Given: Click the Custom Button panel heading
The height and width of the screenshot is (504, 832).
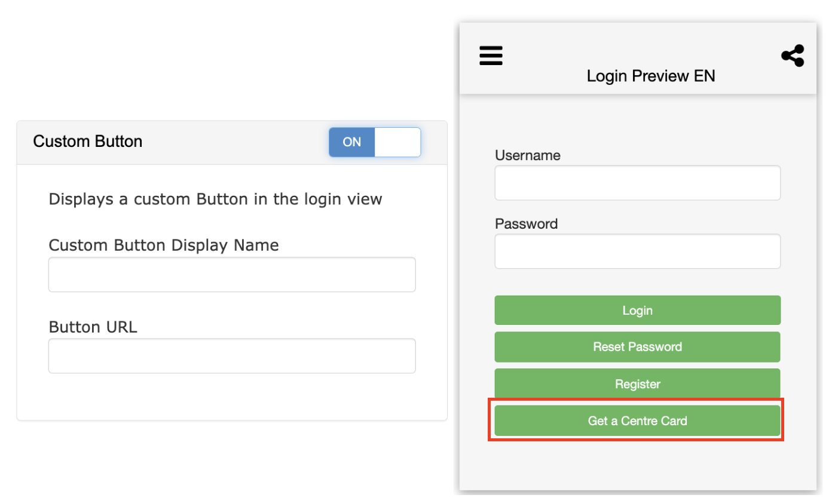Looking at the screenshot, I should (x=88, y=142).
